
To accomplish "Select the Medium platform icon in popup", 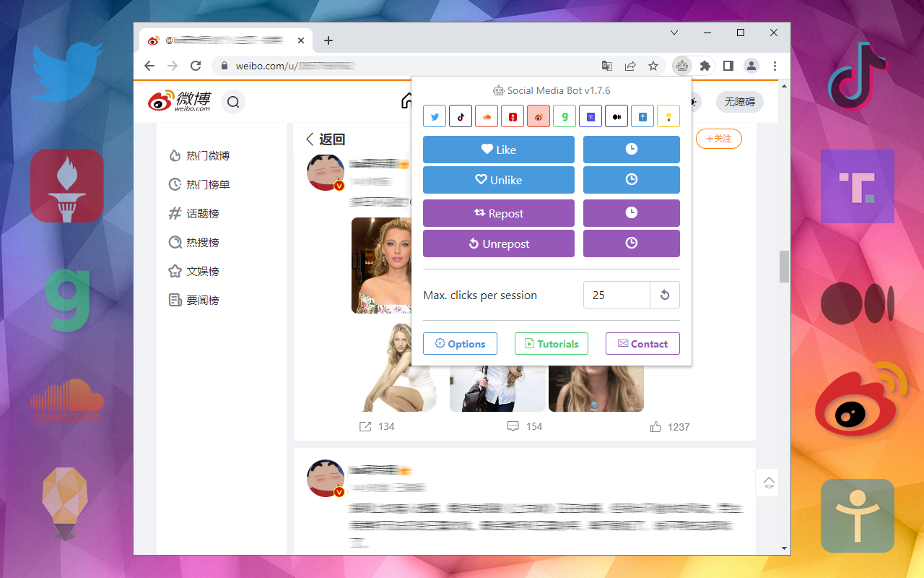I will pos(616,116).
